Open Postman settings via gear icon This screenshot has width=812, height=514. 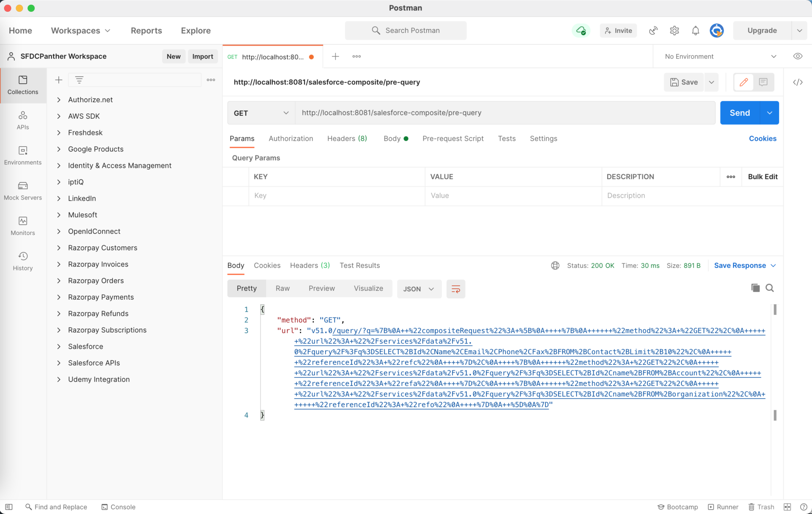coord(674,30)
